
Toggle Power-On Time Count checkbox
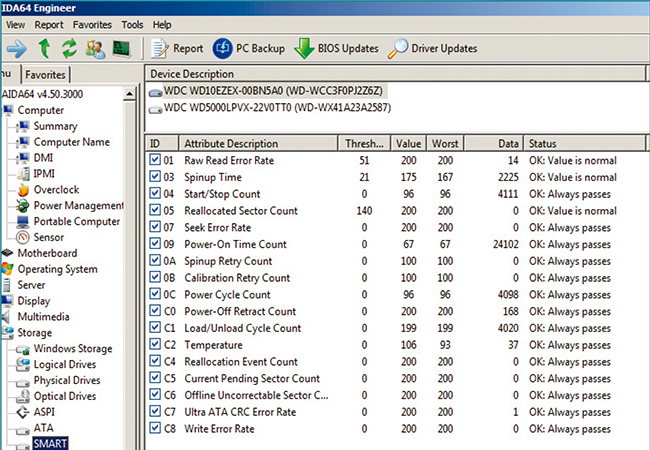[x=155, y=244]
